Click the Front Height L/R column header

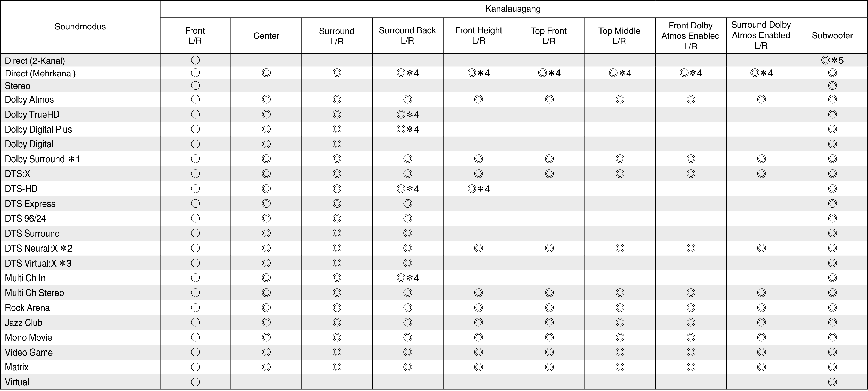pyautogui.click(x=479, y=35)
